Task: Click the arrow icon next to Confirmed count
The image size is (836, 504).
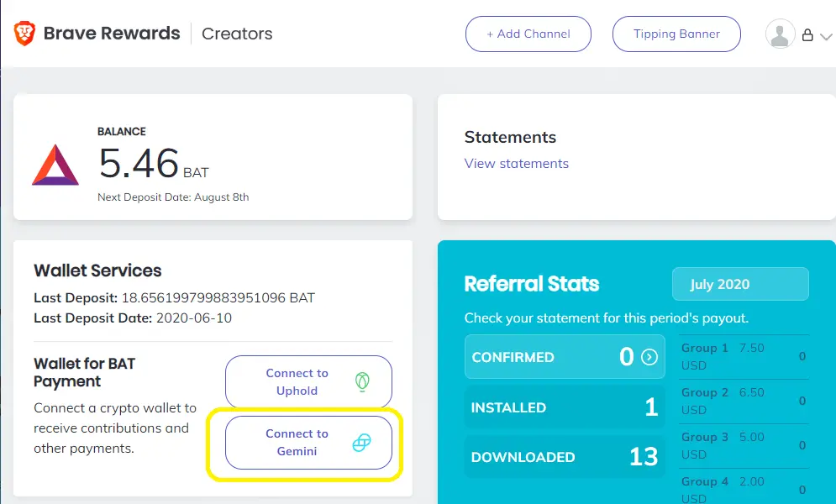Action: click(649, 357)
